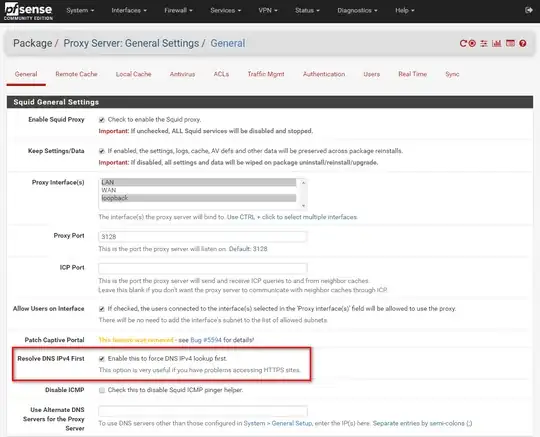Focus the ICP Port field
This screenshot has width=540, height=437.
click(x=202, y=268)
